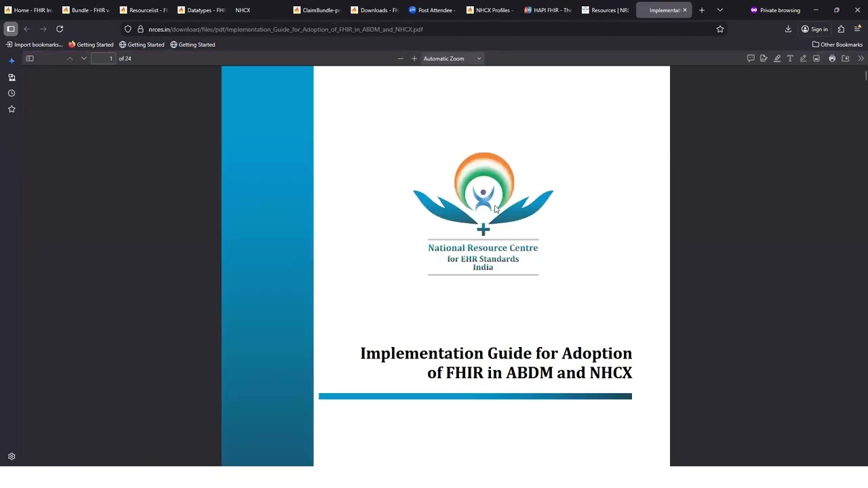Save the PDF document

point(845,58)
